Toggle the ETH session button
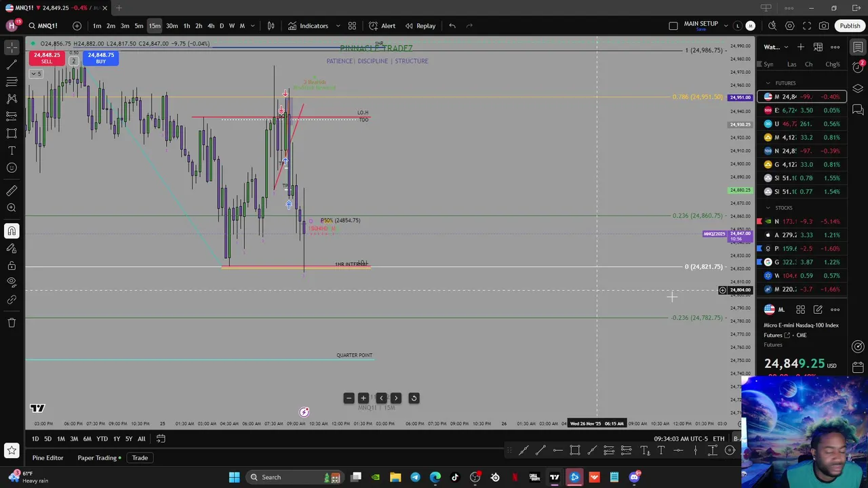Screen dimensions: 868x488 (x=718, y=439)
